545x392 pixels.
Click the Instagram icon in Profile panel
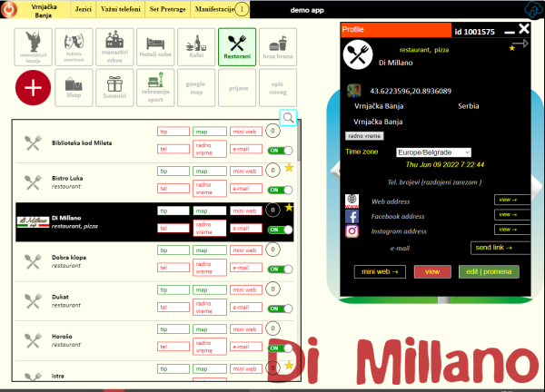(352, 231)
